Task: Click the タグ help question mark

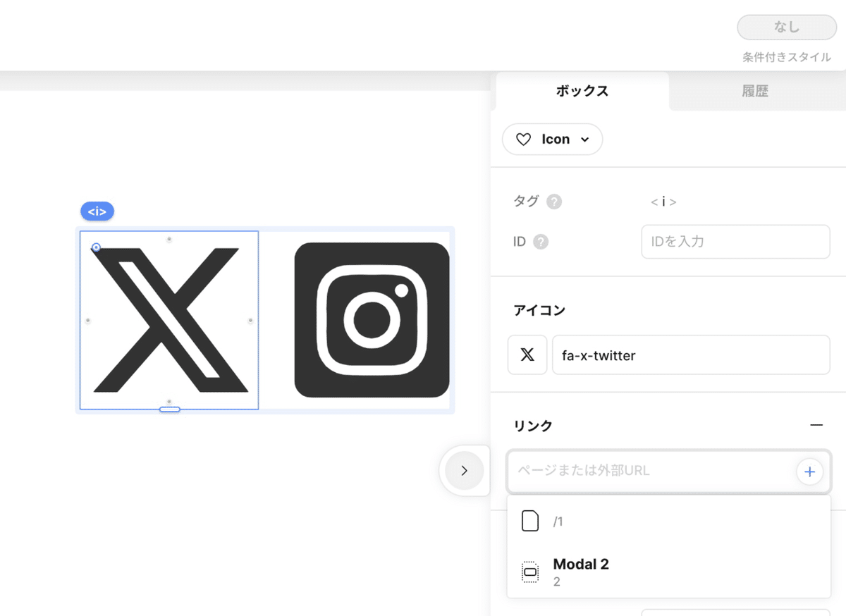Action: pyautogui.click(x=555, y=202)
